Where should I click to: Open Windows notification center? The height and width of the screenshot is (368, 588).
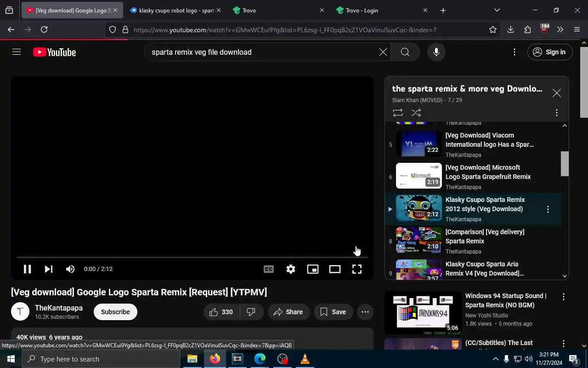coord(574,359)
